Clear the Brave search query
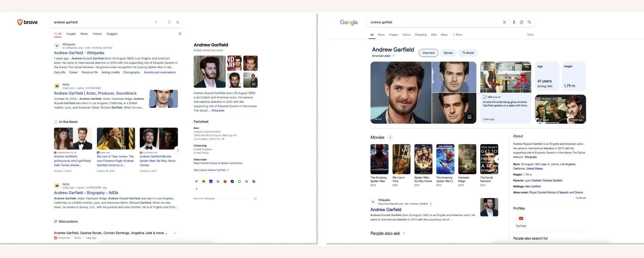The width and height of the screenshot is (644, 258). click(x=156, y=22)
